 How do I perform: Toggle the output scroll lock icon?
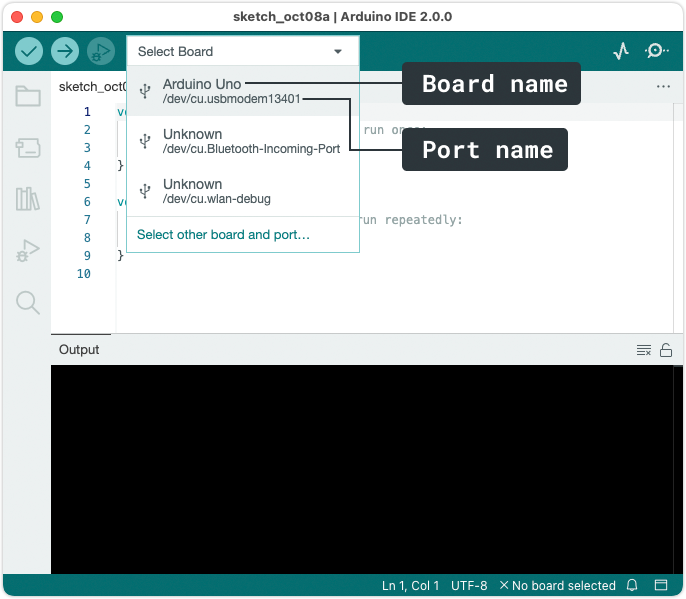coord(666,350)
